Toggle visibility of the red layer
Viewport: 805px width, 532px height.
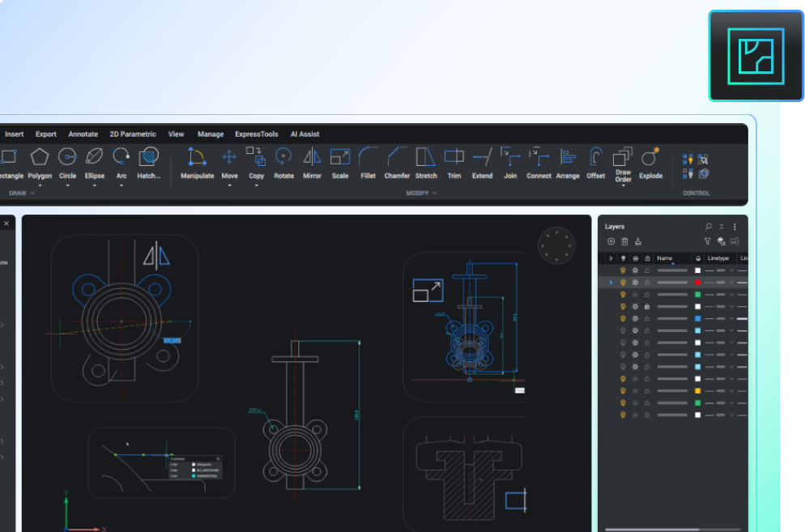point(622,282)
